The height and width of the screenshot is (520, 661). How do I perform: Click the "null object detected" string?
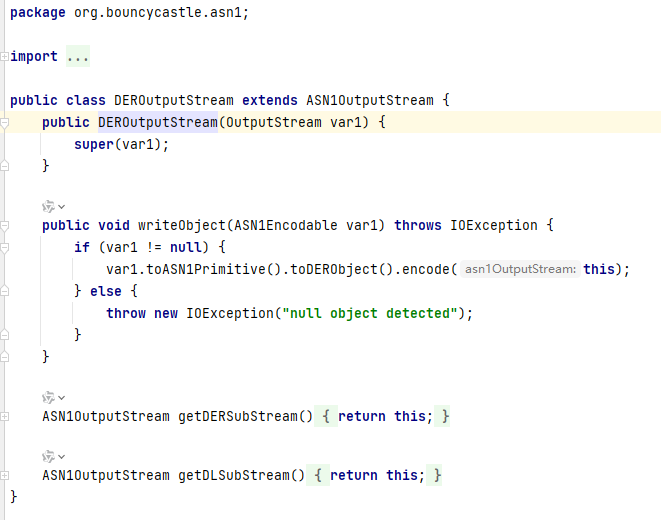coord(370,314)
